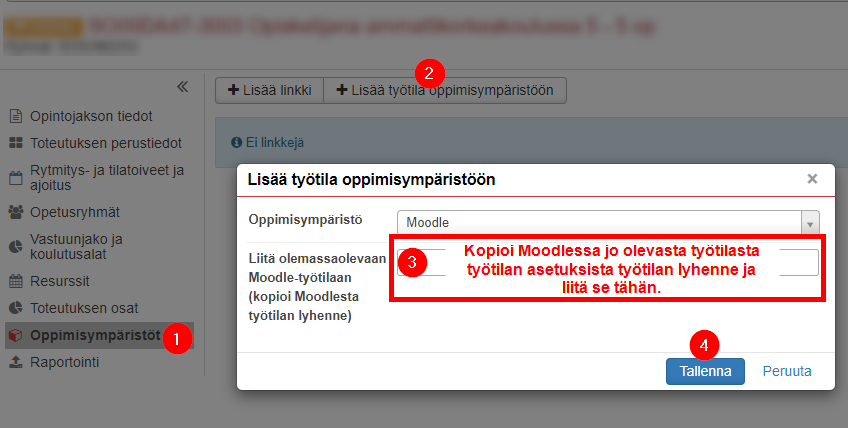This screenshot has height=428, width=848.
Task: Click the upload icon beside Raportointi
Action: 16,362
